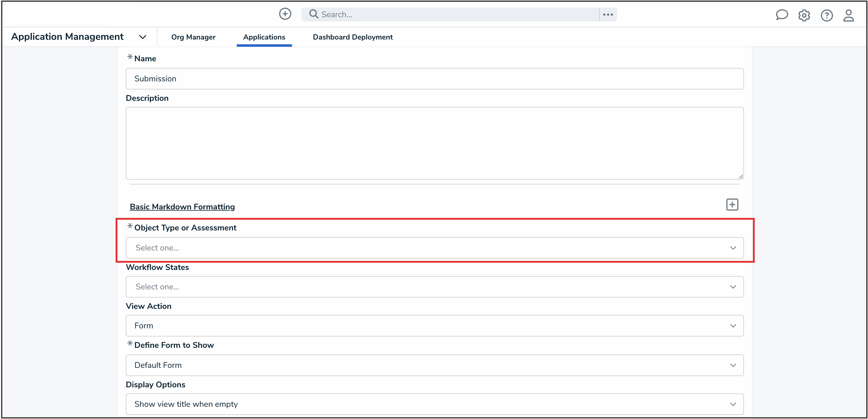868x419 pixels.
Task: Open the ellipsis search options icon
Action: (x=608, y=14)
